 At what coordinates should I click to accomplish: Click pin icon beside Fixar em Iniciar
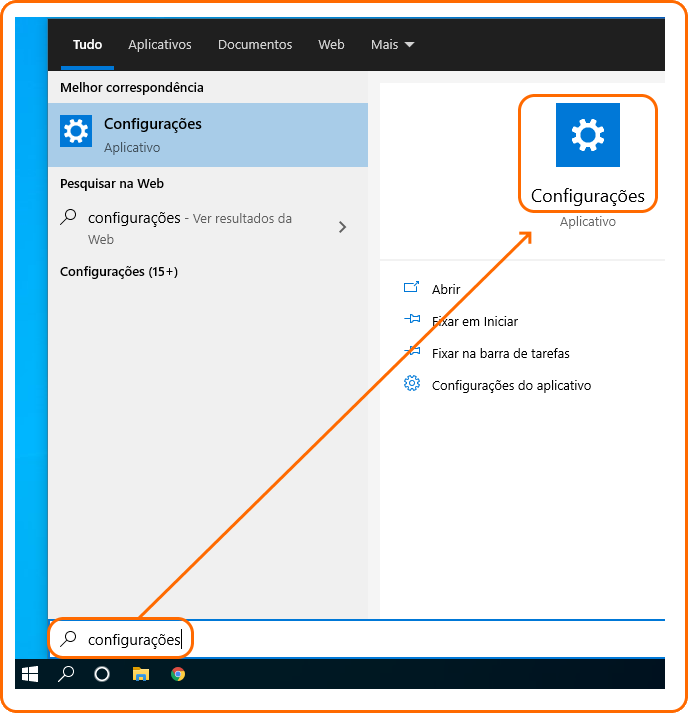click(x=412, y=319)
